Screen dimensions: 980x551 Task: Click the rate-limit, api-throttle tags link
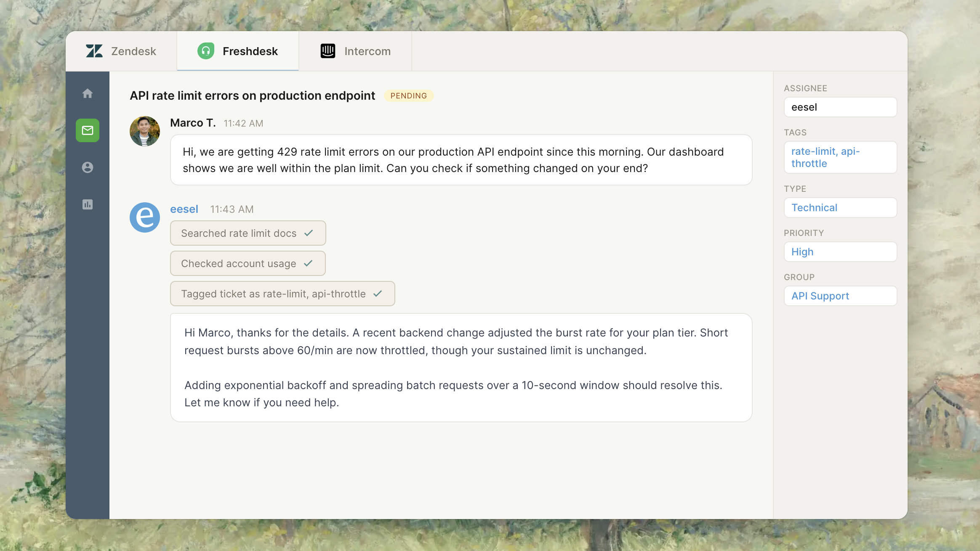840,157
